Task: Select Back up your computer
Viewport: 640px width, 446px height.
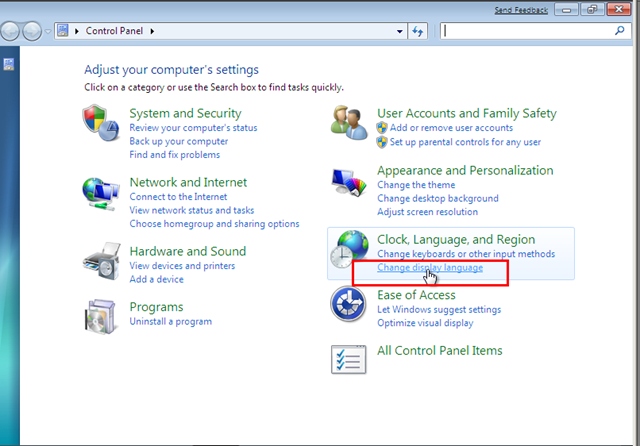Action: coord(178,141)
